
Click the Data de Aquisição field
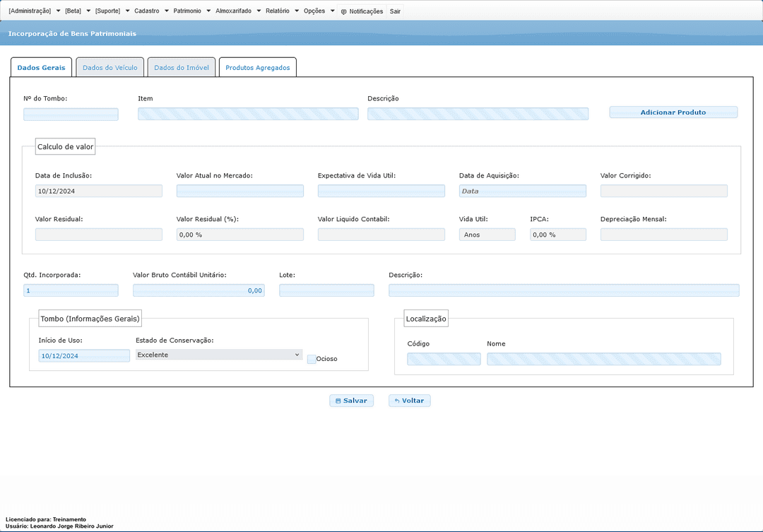[523, 191]
